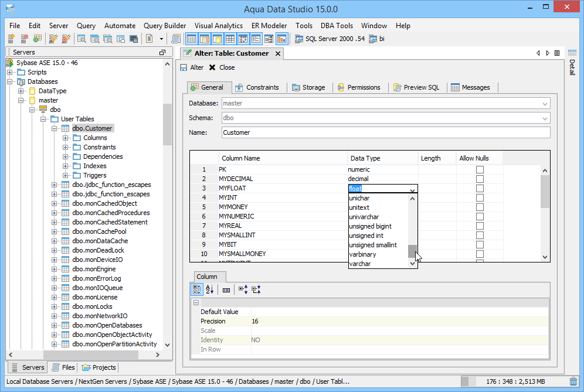Open the DBA Tools menu
Viewport: 584px width, 392px height.
pos(337,26)
